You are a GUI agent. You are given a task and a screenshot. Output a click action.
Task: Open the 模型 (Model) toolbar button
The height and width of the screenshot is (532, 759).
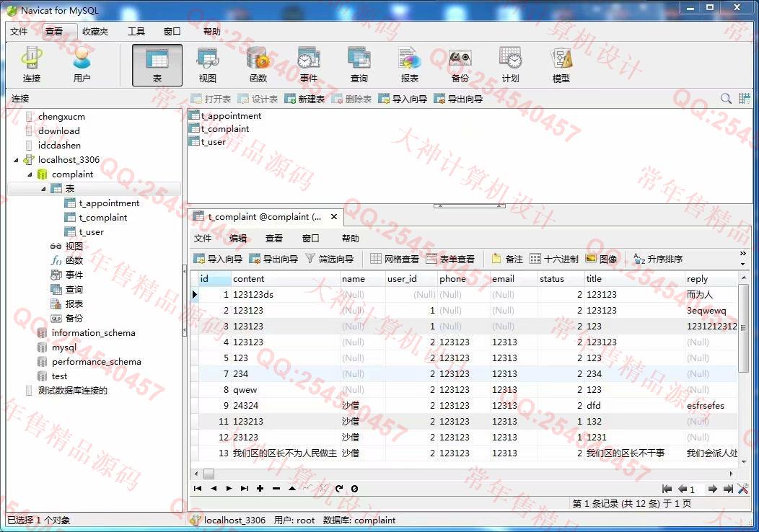[x=561, y=66]
